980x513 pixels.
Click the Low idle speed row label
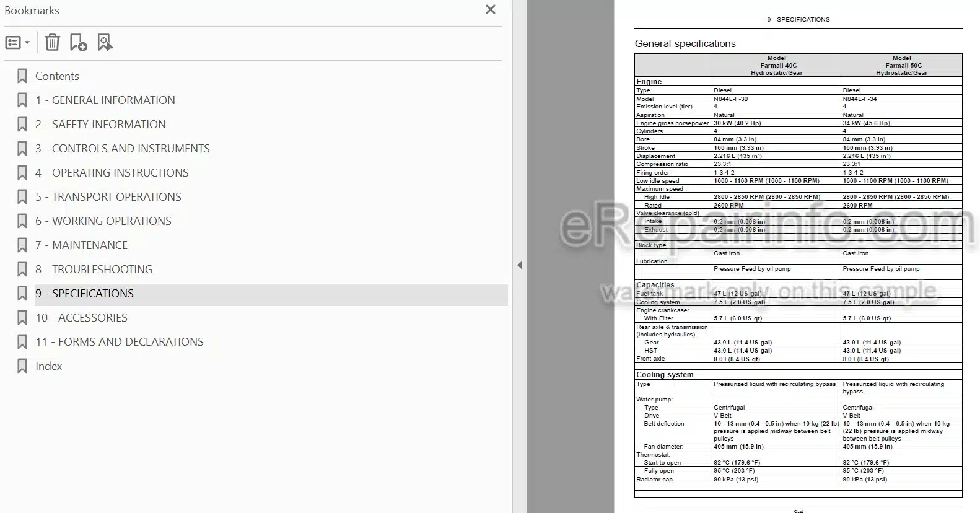click(x=658, y=181)
